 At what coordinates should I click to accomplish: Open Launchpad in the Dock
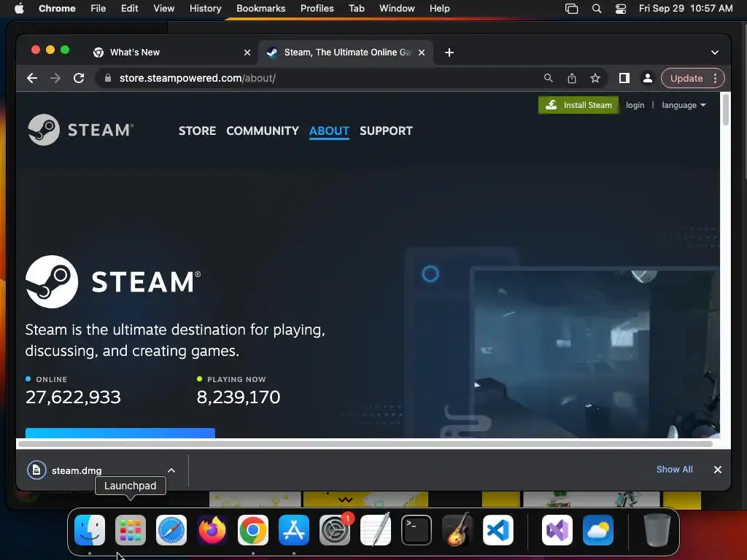131,529
